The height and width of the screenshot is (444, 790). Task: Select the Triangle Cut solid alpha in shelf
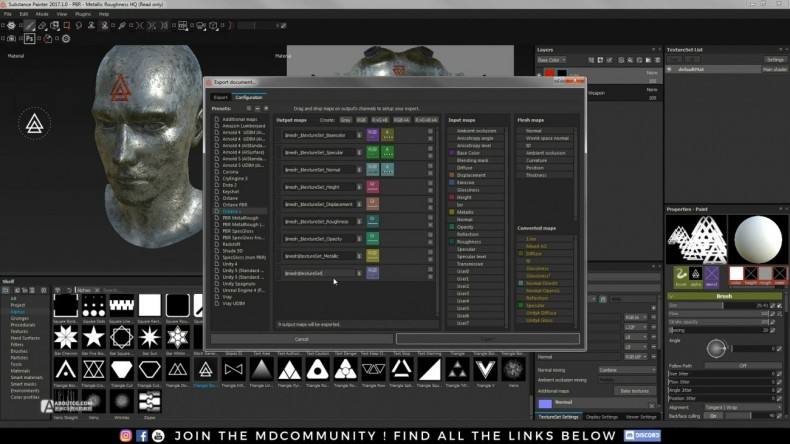pyautogui.click(x=121, y=369)
